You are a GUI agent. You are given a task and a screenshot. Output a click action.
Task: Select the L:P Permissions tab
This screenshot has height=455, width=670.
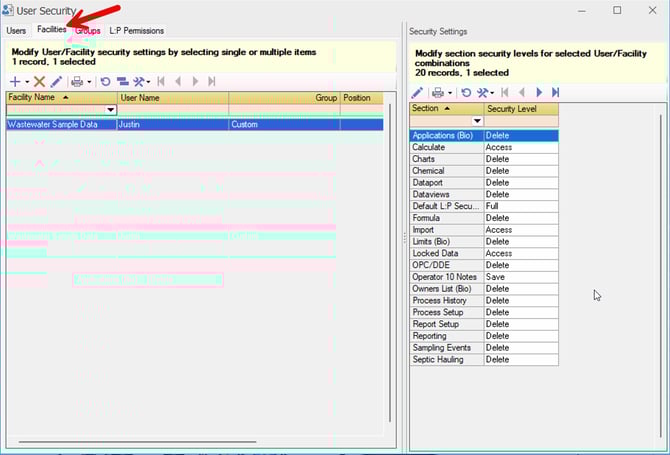136,31
